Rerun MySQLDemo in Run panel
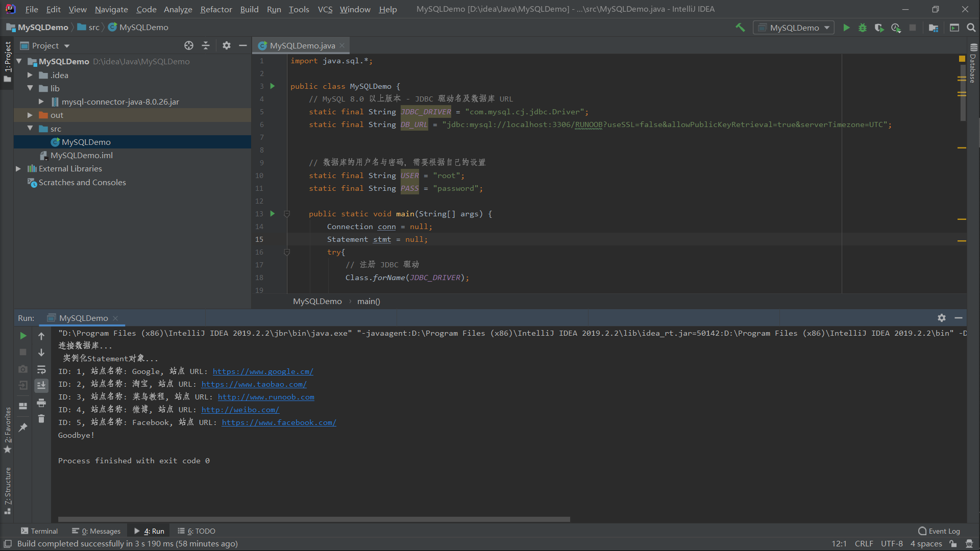The height and width of the screenshot is (551, 980). click(x=23, y=336)
